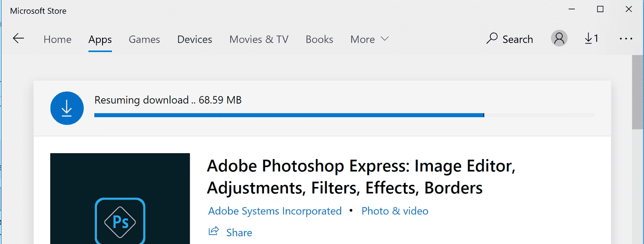This screenshot has height=244, width=644.
Task: Minimize the Microsoft Store window
Action: click(572, 9)
